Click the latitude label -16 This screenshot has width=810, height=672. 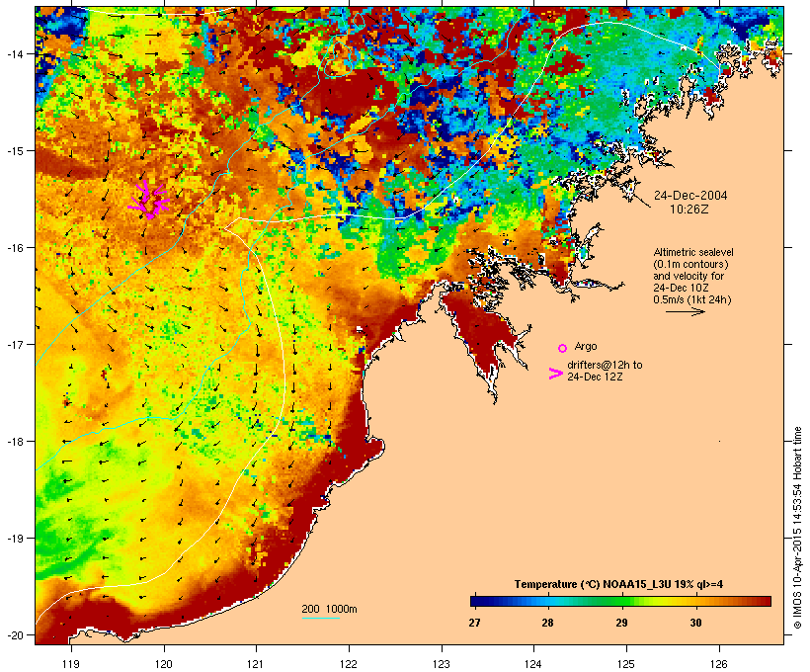tap(15, 248)
